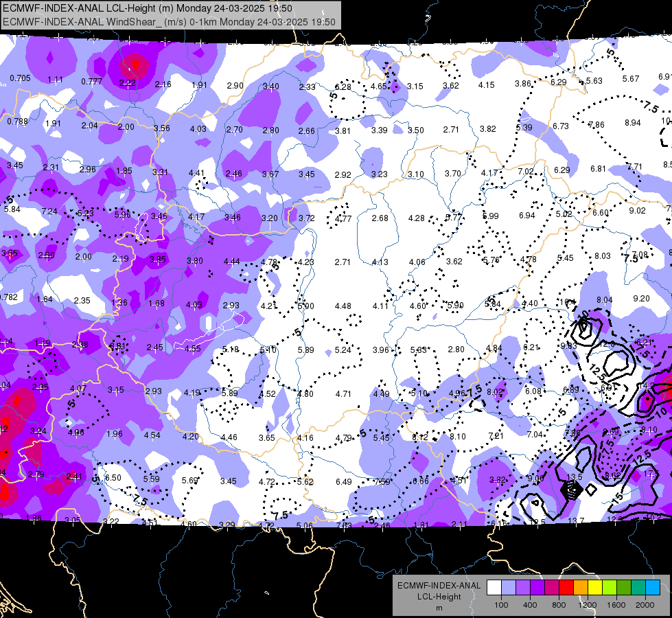The image size is (672, 618).
Task: Click the shear value 6.50
Action: click(113, 477)
